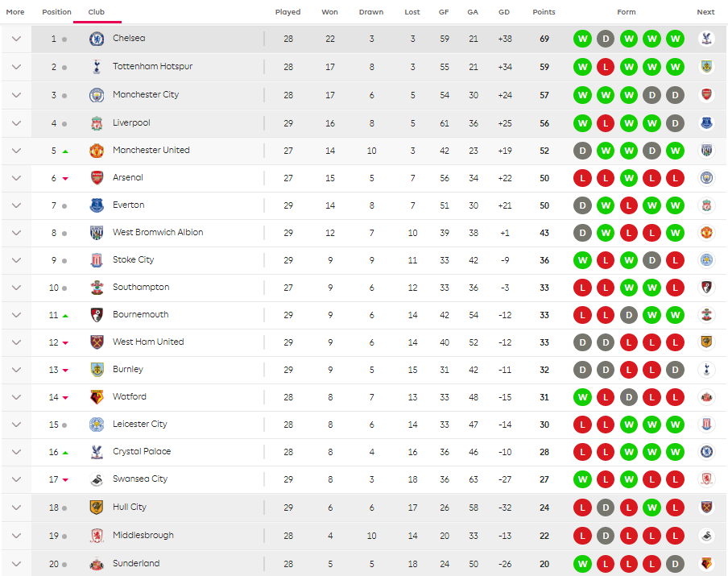The image size is (728, 576).
Task: Click Liverpool's next opponent Everton crest
Action: coord(706,123)
